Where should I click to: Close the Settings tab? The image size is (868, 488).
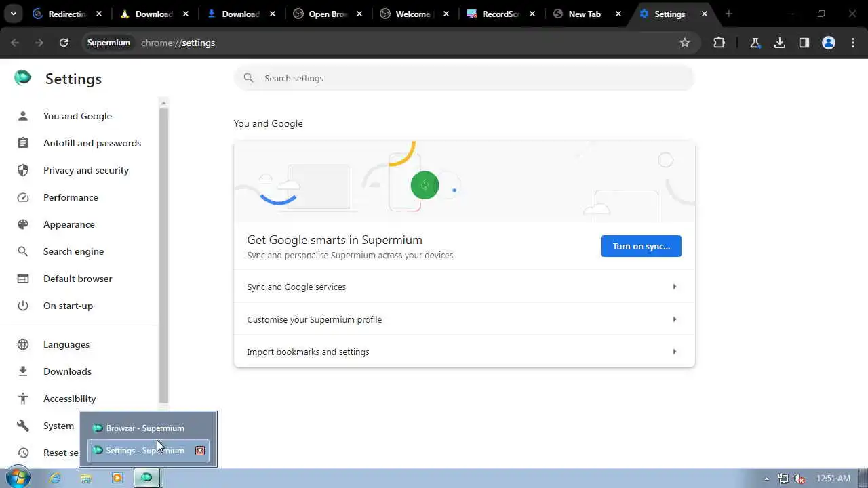pyautogui.click(x=705, y=14)
